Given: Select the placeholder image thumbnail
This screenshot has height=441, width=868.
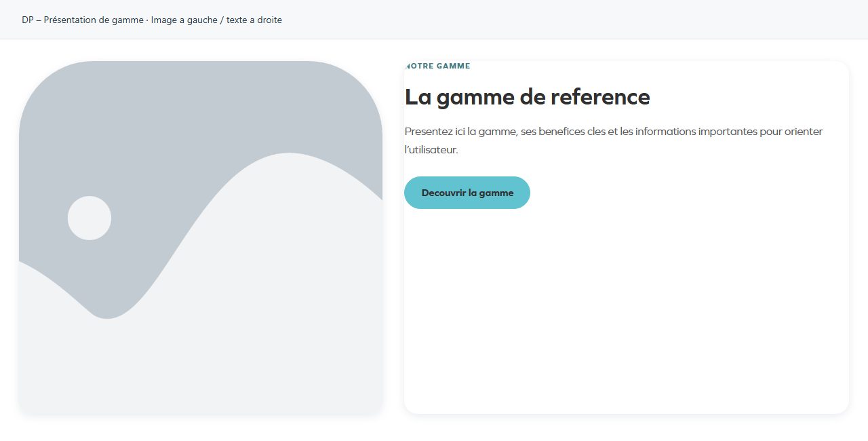Looking at the screenshot, I should click(201, 237).
